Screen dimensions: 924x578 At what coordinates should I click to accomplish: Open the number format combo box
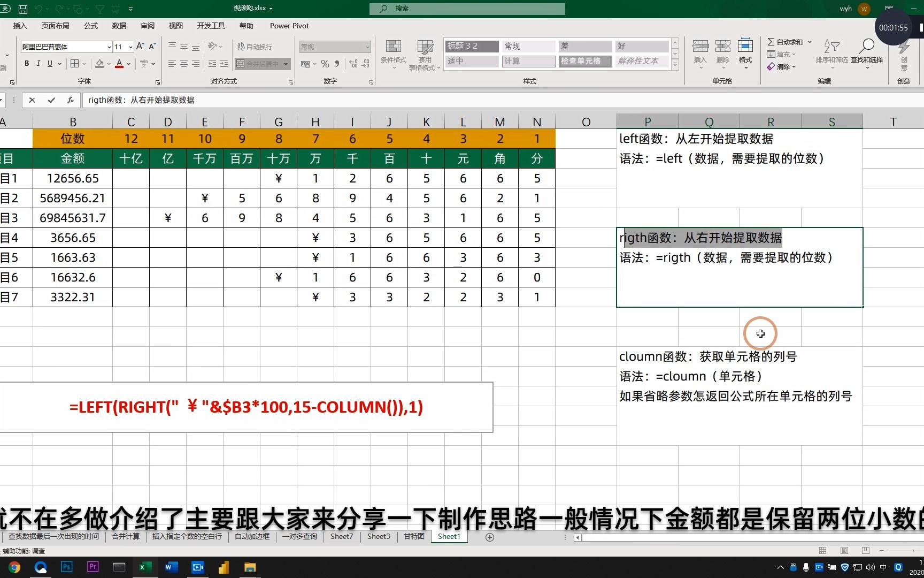[335, 47]
